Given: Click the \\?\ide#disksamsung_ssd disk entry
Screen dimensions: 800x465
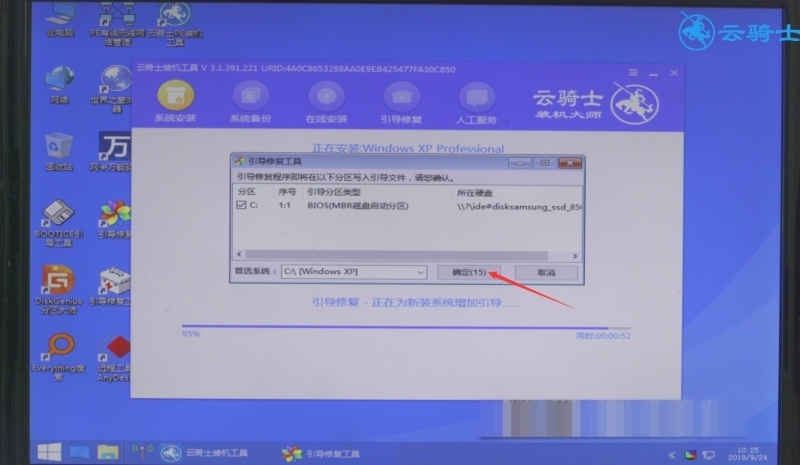Looking at the screenshot, I should pyautogui.click(x=519, y=207).
